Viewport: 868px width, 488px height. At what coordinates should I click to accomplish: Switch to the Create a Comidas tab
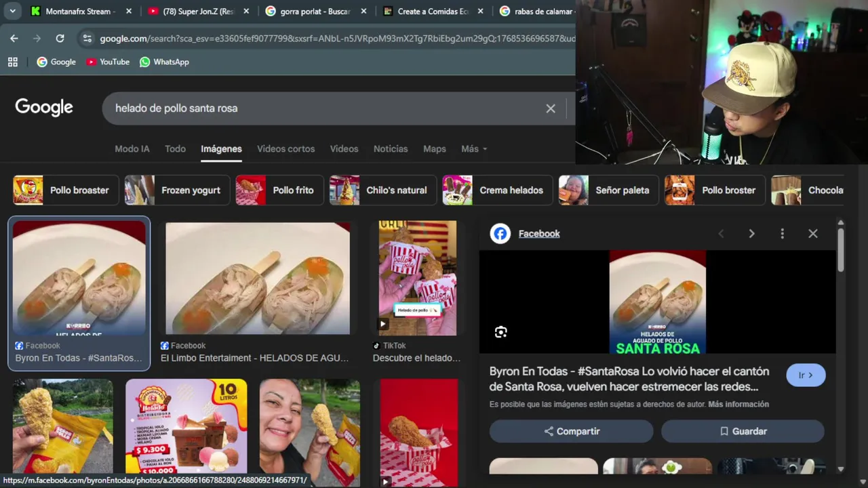coord(434,12)
